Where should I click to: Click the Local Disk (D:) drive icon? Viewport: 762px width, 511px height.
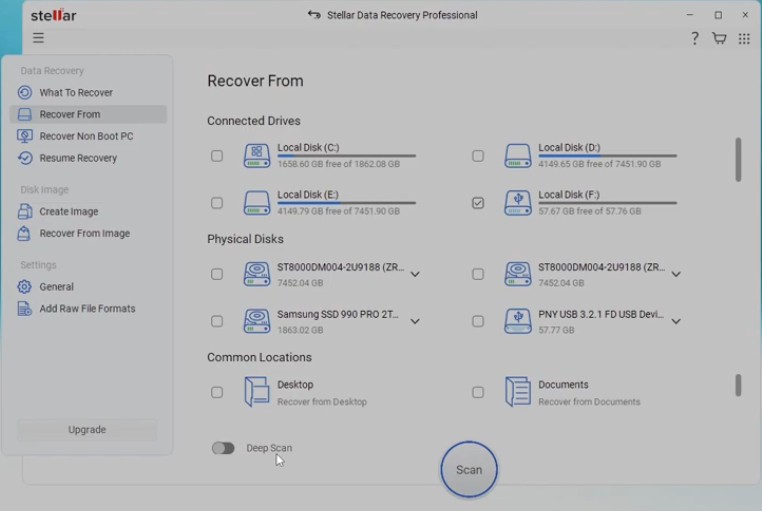(518, 156)
